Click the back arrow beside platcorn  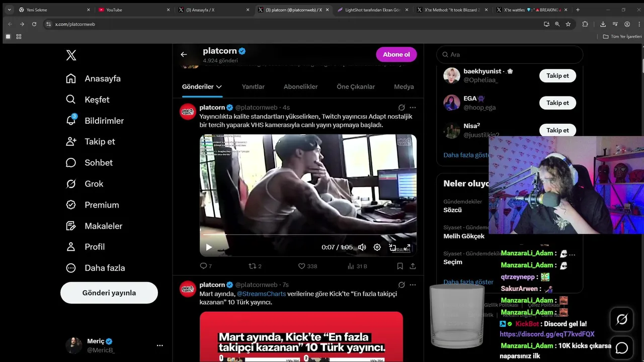[x=184, y=54]
